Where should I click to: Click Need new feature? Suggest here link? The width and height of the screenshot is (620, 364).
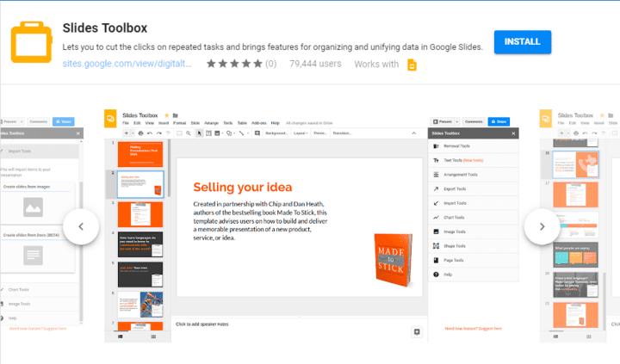tap(473, 329)
